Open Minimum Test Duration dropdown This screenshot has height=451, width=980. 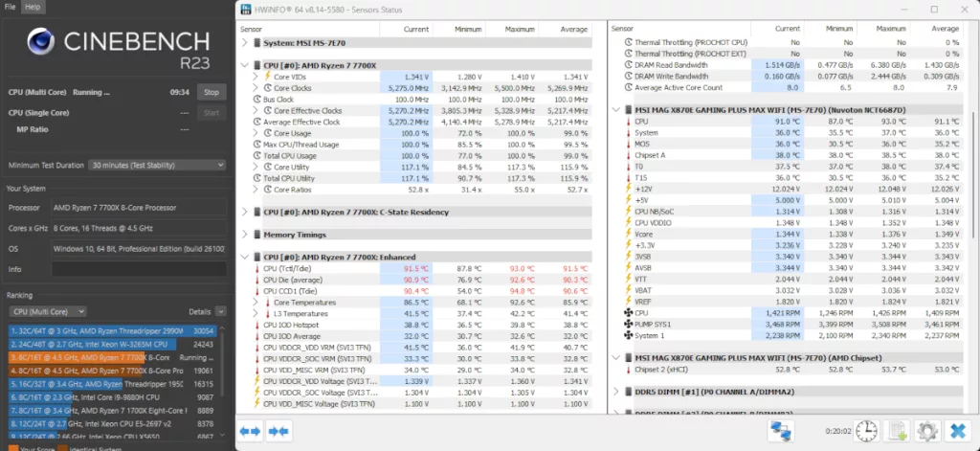point(157,165)
